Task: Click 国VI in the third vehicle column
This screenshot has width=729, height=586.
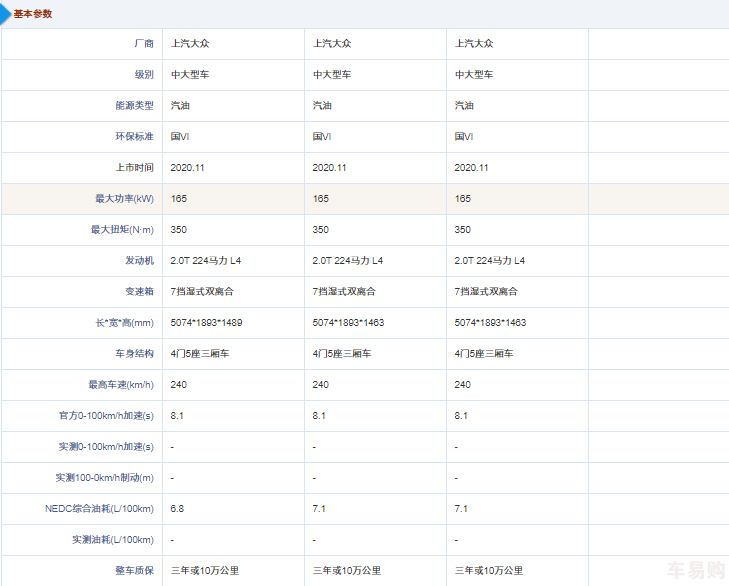Action: (x=464, y=137)
